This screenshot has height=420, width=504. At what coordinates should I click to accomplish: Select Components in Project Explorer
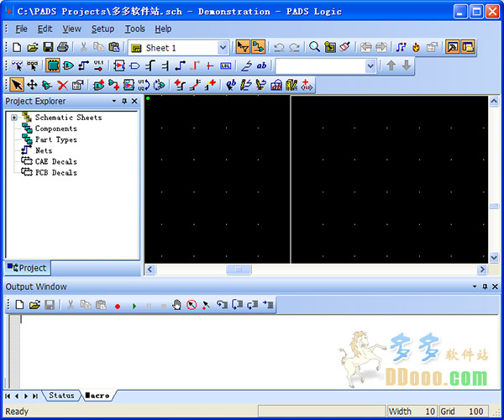coord(56,129)
